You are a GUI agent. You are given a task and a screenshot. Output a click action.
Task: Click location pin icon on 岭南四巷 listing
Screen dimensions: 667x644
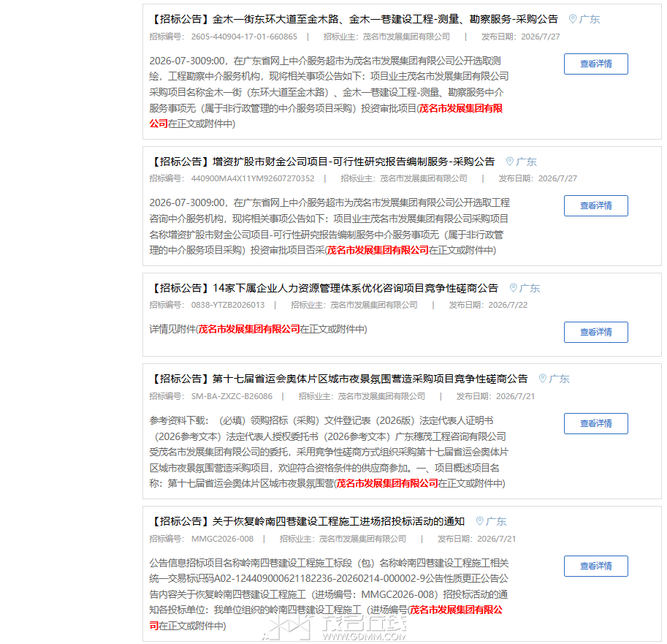pos(479,521)
